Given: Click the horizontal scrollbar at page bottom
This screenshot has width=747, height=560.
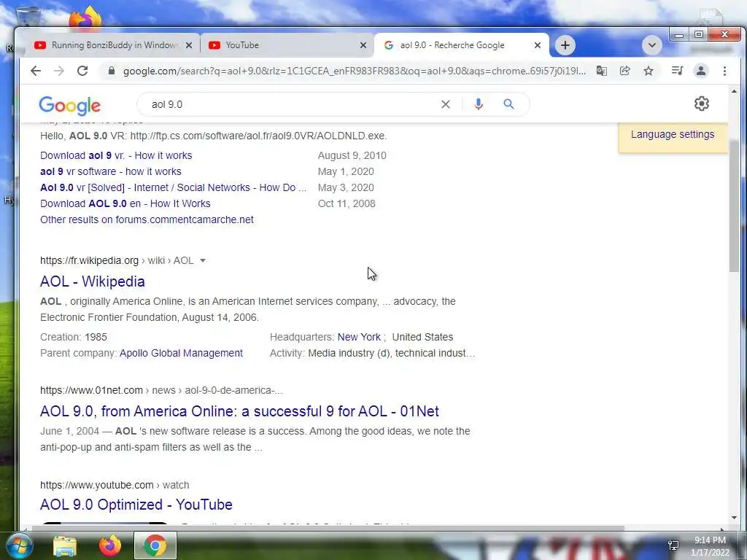Looking at the screenshot, I should pos(329,528).
